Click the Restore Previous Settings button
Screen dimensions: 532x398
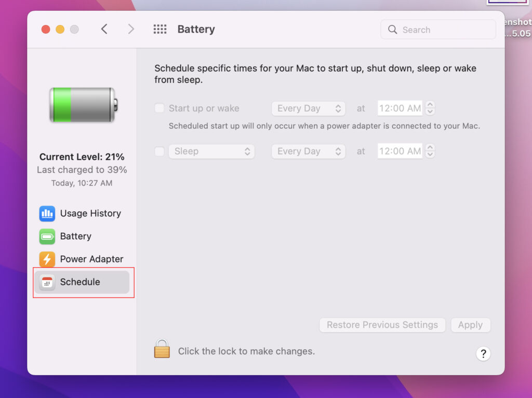point(382,325)
